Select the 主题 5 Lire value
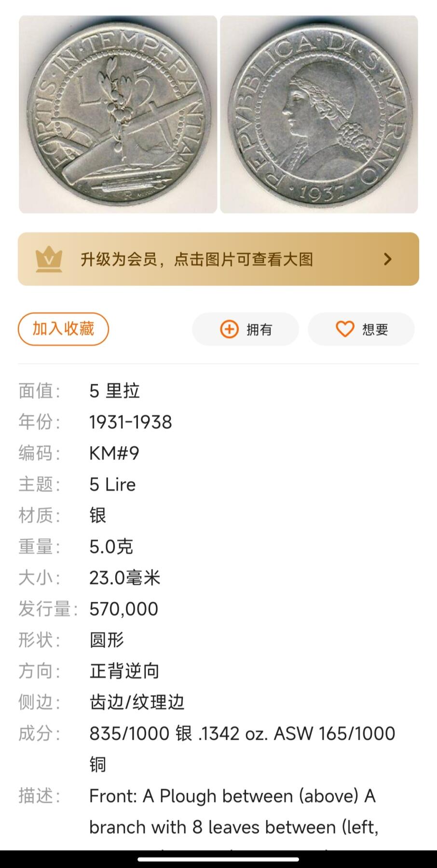The image size is (437, 868). pyautogui.click(x=112, y=484)
